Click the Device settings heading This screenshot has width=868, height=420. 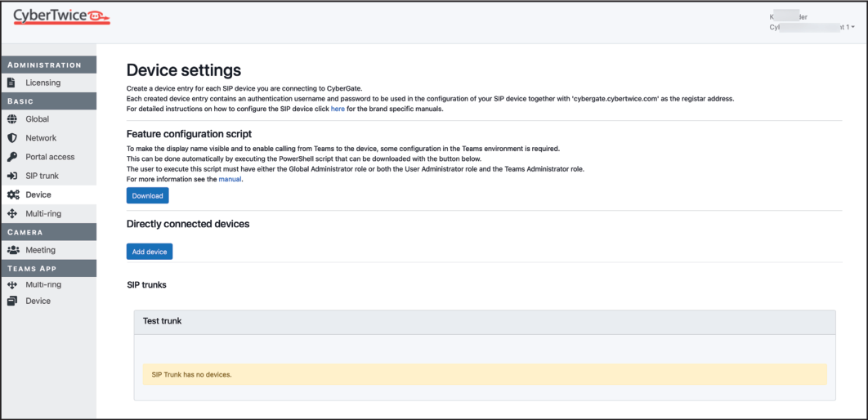click(x=184, y=70)
